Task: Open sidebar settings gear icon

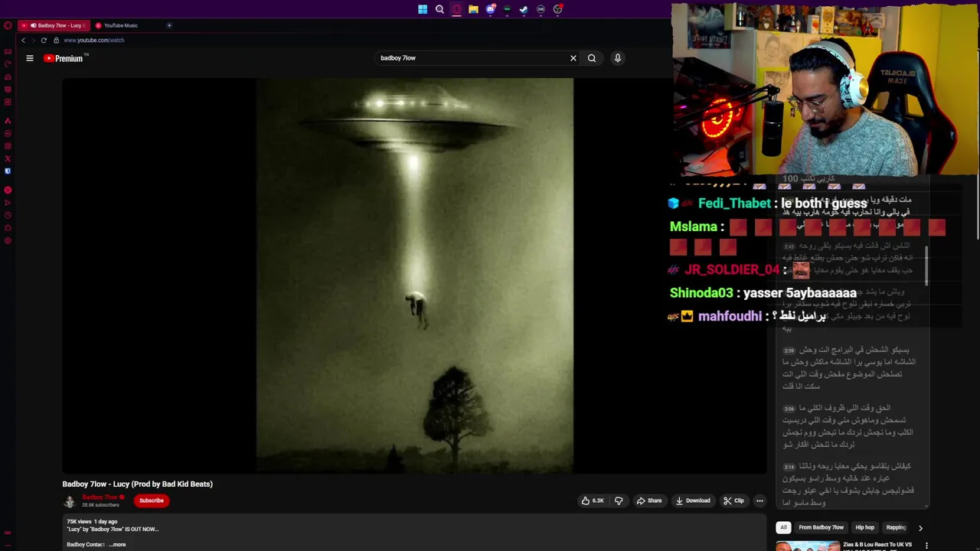Action: pyautogui.click(x=8, y=240)
